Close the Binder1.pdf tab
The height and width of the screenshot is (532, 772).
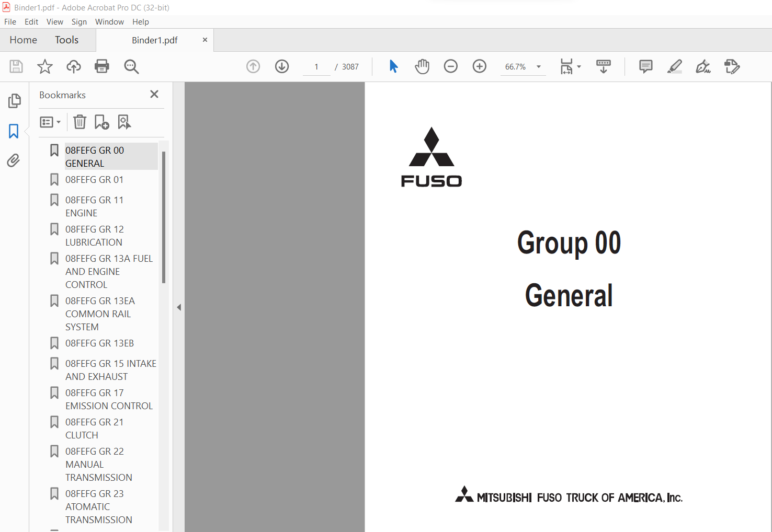(205, 40)
